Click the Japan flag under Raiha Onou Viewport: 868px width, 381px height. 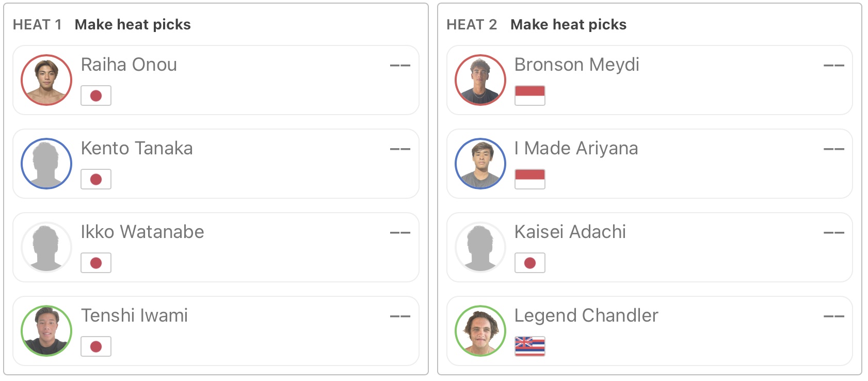point(96,96)
